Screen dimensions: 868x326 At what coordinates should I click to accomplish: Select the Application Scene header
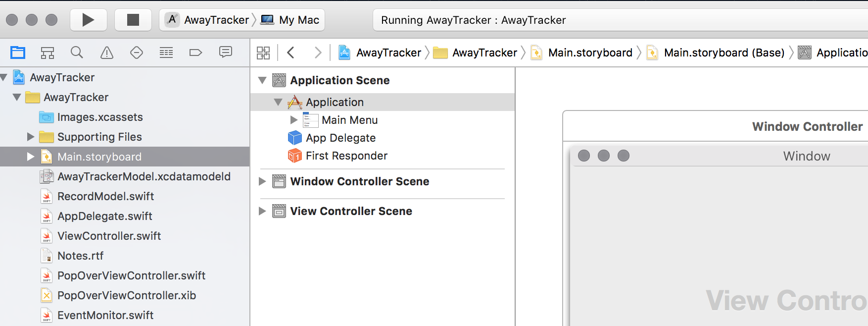point(339,80)
